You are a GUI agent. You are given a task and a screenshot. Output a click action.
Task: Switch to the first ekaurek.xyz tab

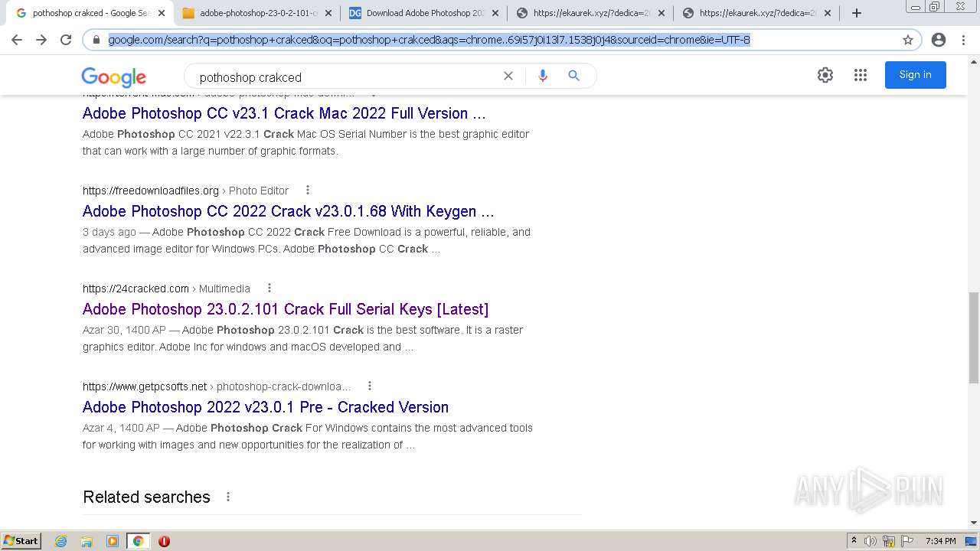tap(591, 13)
